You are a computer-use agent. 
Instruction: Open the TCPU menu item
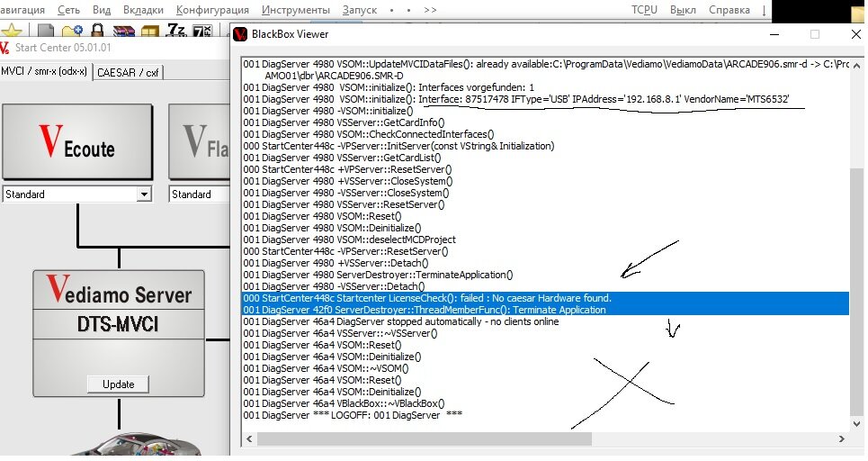click(x=644, y=10)
